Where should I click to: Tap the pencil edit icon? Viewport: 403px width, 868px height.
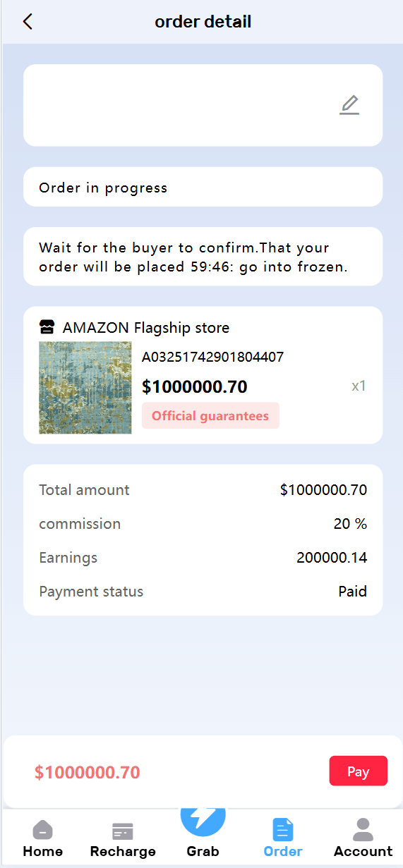[x=349, y=105]
